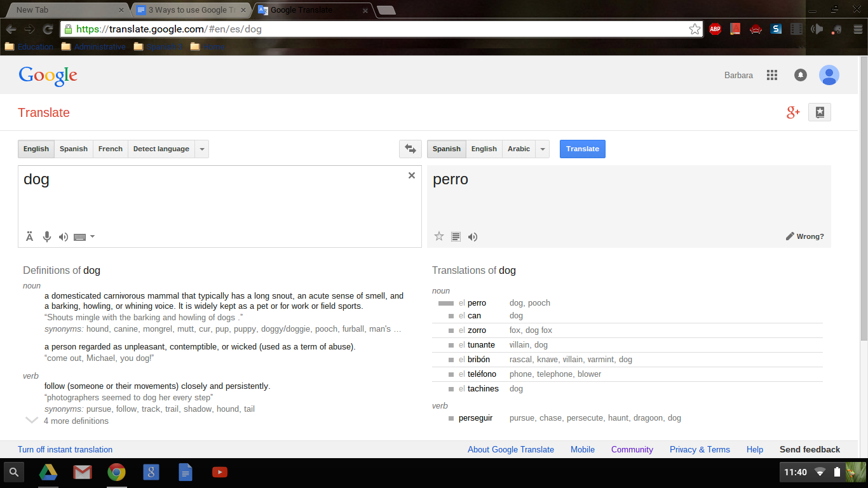The width and height of the screenshot is (868, 488).
Task: Open the Google apps grid
Action: pyautogui.click(x=772, y=75)
